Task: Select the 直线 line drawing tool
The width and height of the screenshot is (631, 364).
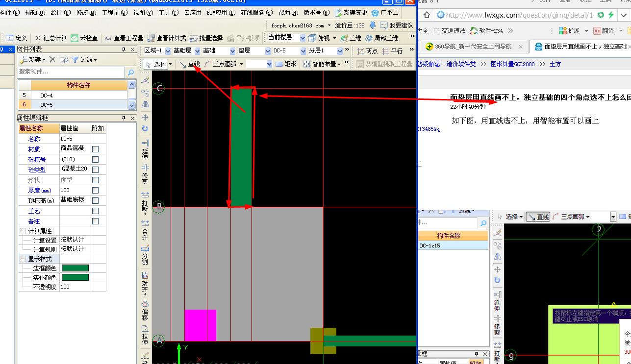Action: 189,64
